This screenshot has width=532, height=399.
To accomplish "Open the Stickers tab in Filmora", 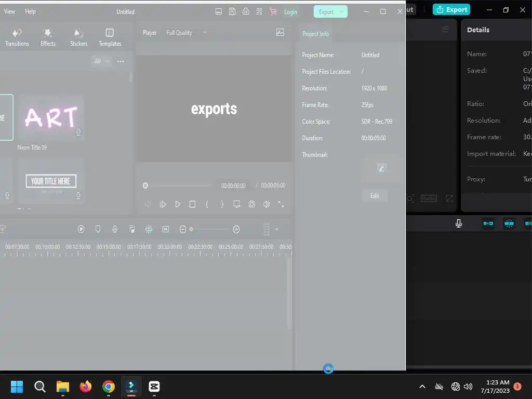I will point(79,37).
